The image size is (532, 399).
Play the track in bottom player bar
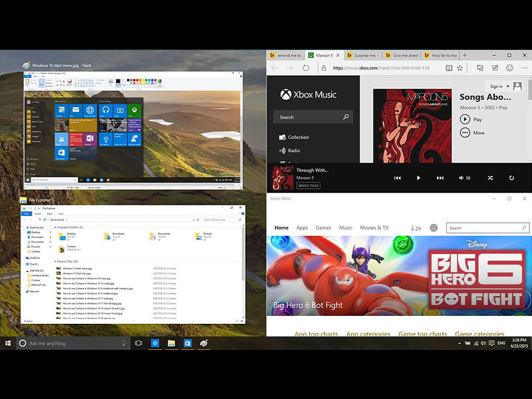[x=418, y=178]
